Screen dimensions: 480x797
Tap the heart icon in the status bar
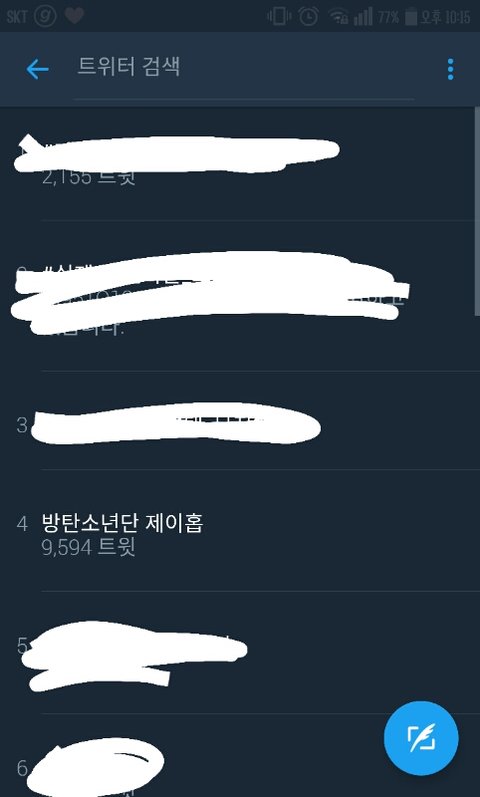click(x=74, y=16)
